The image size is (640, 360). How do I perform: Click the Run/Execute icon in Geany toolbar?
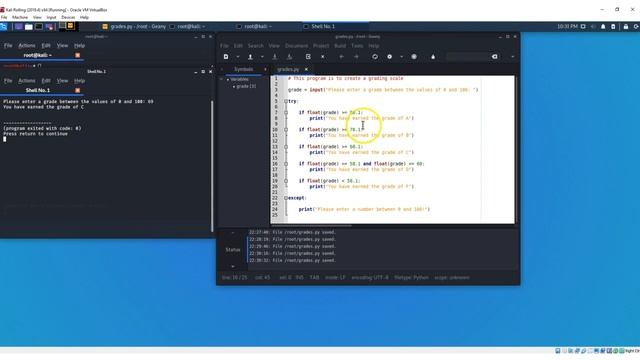[414, 57]
